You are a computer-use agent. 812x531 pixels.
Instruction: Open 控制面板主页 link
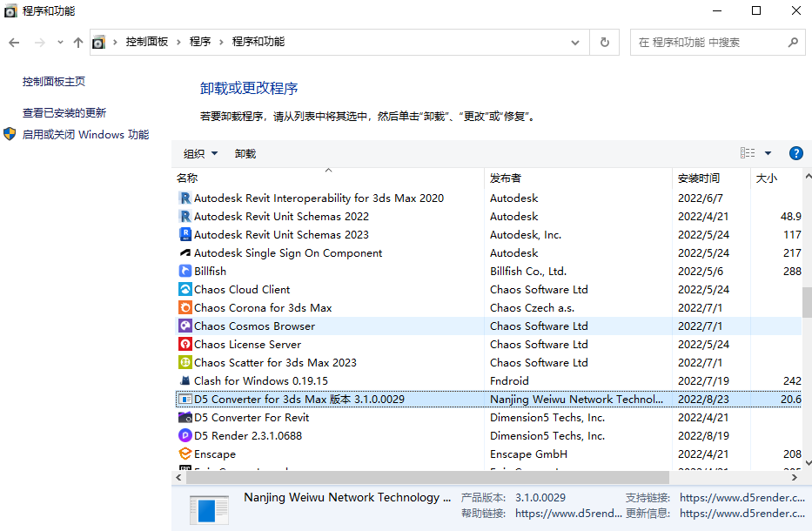[x=54, y=81]
